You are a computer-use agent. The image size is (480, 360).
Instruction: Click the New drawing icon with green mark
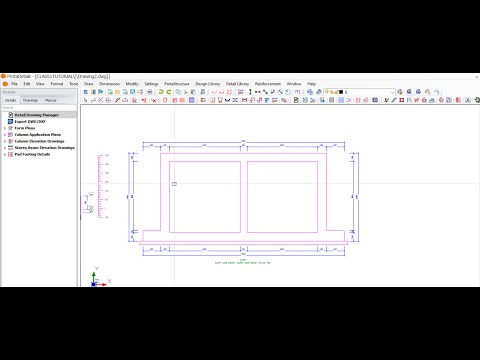(110, 92)
